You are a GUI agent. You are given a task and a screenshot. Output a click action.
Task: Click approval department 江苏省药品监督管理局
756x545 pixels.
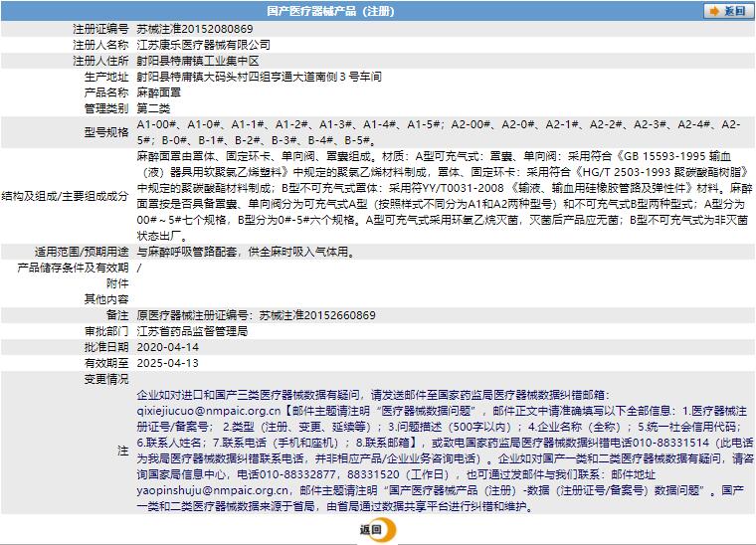pyautogui.click(x=192, y=331)
